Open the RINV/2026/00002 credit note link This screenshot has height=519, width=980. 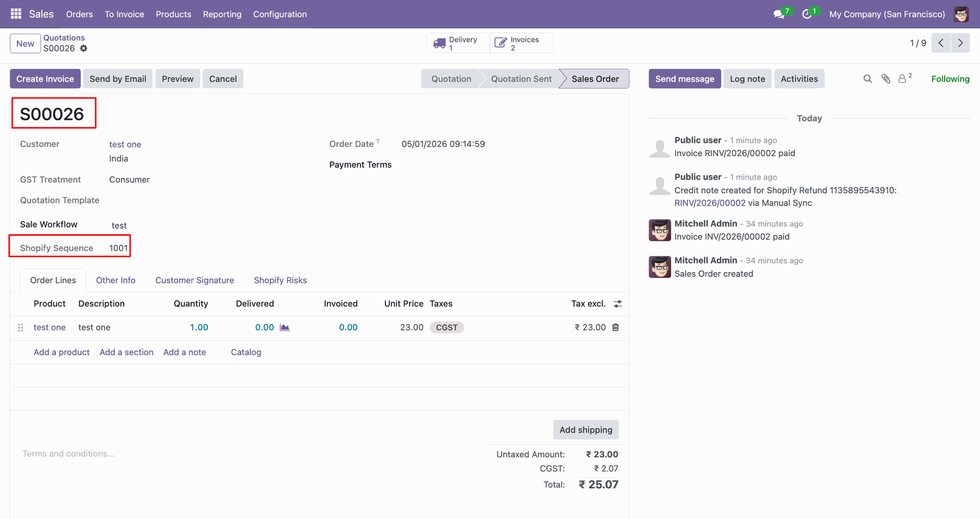coord(710,203)
